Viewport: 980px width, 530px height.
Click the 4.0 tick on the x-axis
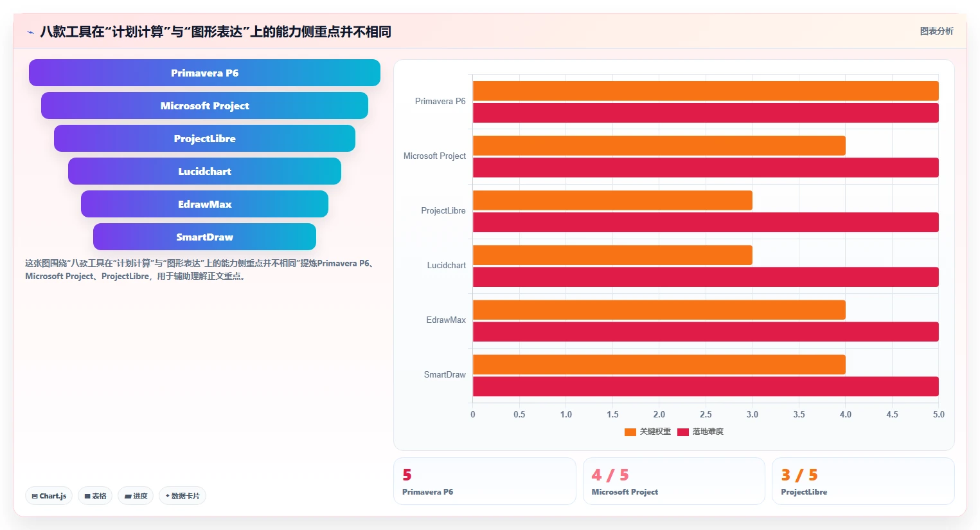tap(846, 414)
